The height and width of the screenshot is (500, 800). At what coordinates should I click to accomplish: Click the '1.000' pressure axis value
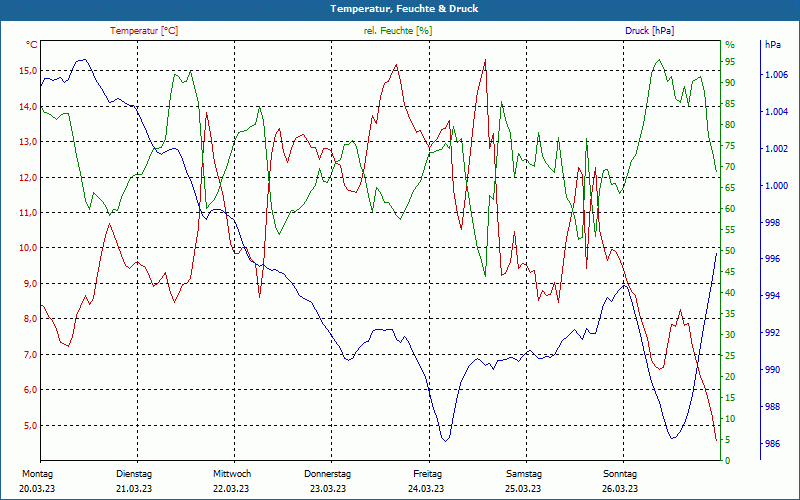[x=776, y=186]
